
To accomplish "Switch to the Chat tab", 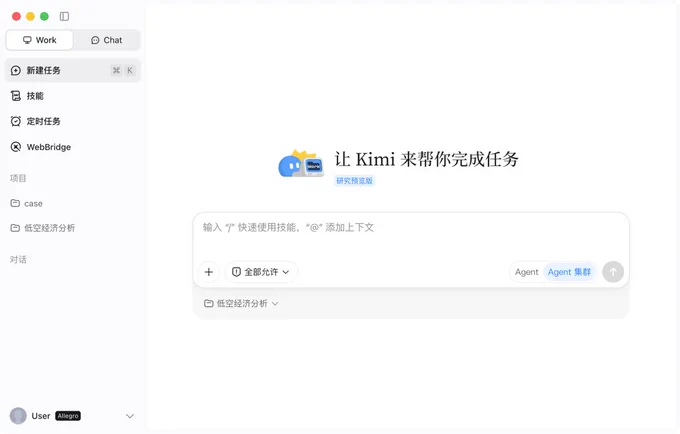I will coord(107,40).
